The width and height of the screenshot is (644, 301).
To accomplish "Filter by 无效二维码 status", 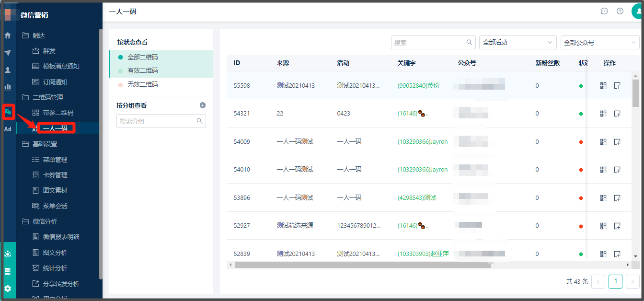I will [161, 84].
